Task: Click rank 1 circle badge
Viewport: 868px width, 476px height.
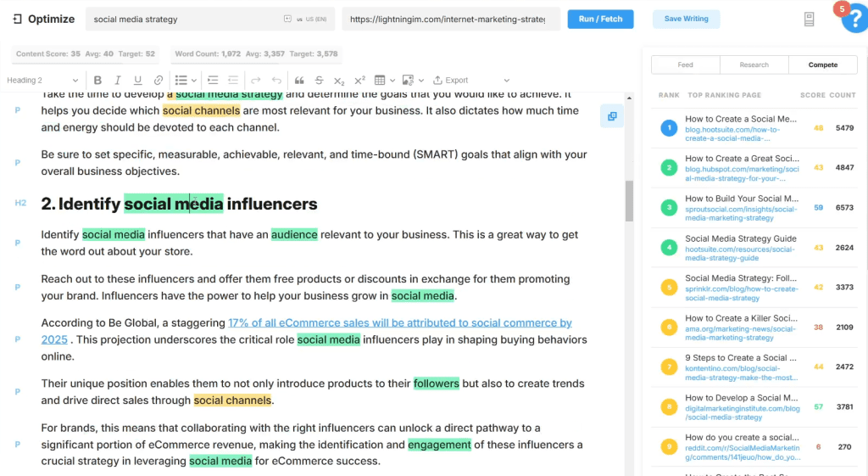Action: pos(669,128)
